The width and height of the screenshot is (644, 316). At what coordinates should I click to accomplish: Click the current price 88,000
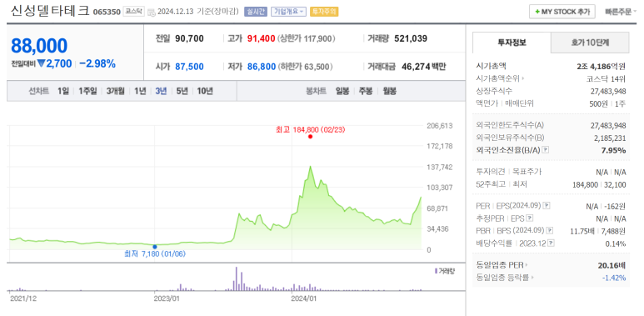(39, 46)
